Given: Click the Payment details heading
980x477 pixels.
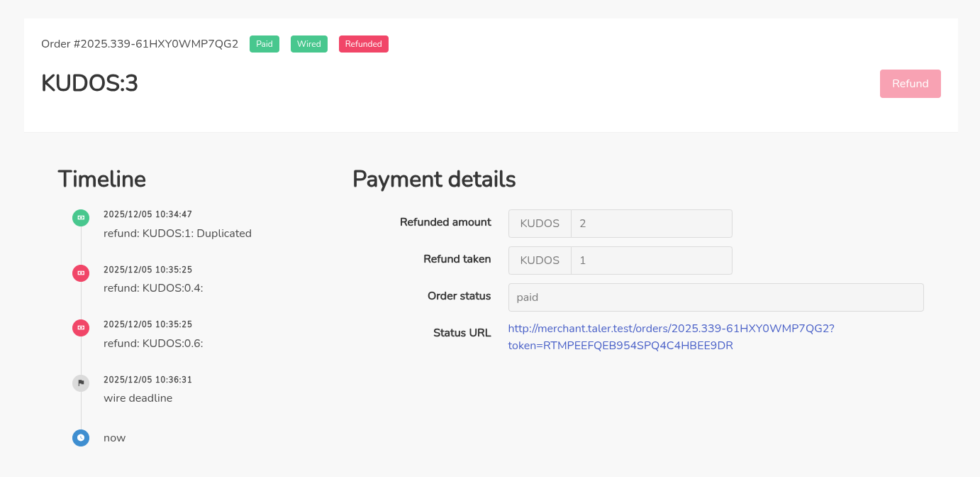Looking at the screenshot, I should click(x=434, y=179).
